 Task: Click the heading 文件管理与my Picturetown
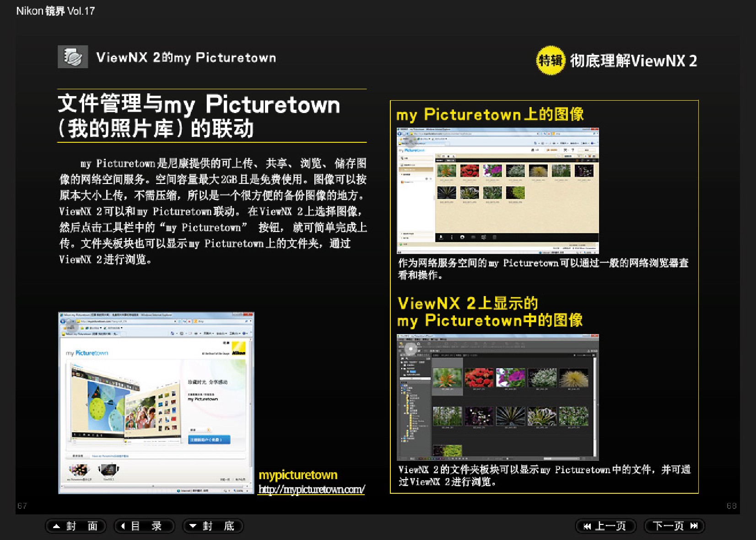coord(199,104)
